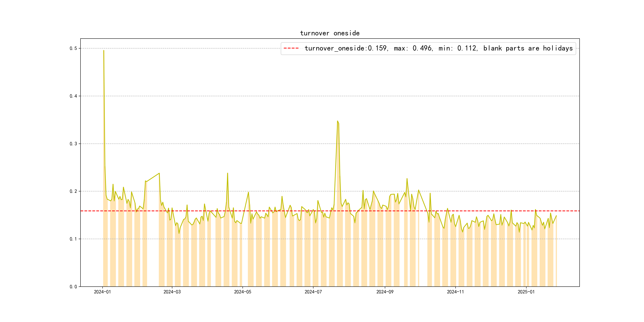Click the 0.1 y-axis tick label
The image size is (644, 322).
(73, 239)
